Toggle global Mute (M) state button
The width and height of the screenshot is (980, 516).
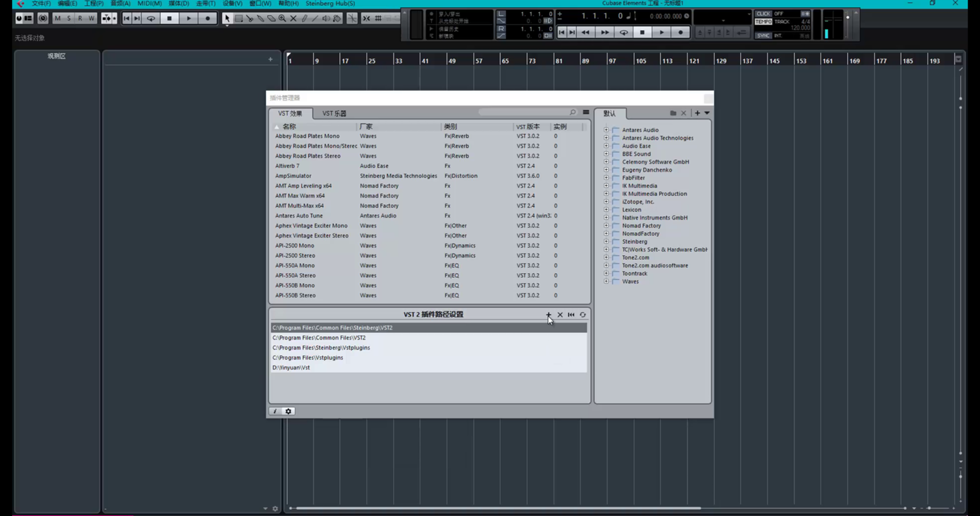coord(58,18)
